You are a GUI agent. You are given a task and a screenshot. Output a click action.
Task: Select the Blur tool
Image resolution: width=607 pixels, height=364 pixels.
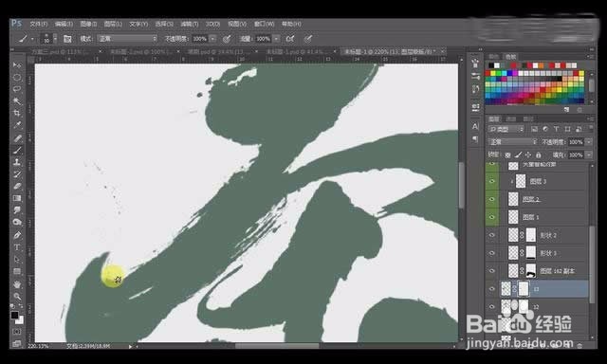(17, 210)
